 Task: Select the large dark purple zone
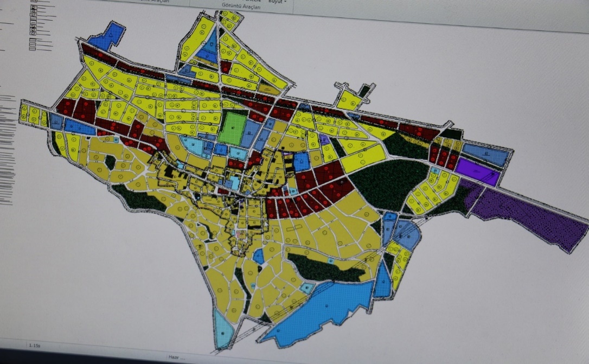click(526, 216)
